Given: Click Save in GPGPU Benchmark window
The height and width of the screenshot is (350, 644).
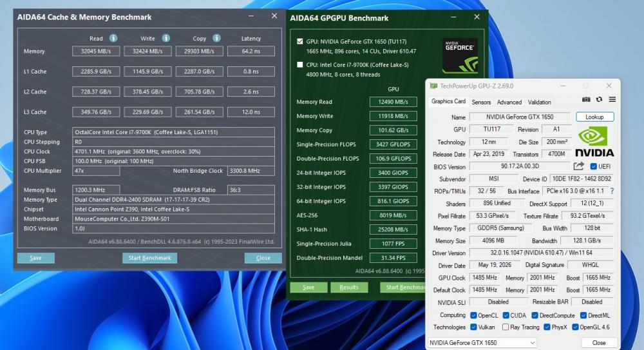Looking at the screenshot, I should (308, 287).
